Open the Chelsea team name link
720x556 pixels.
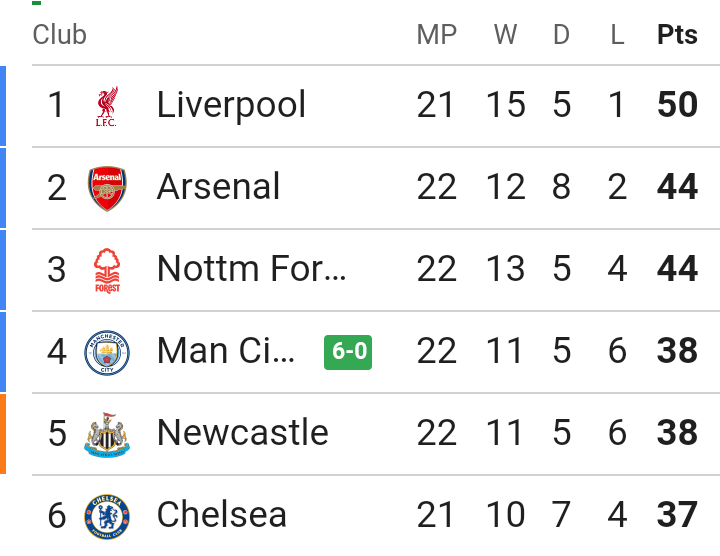click(222, 515)
